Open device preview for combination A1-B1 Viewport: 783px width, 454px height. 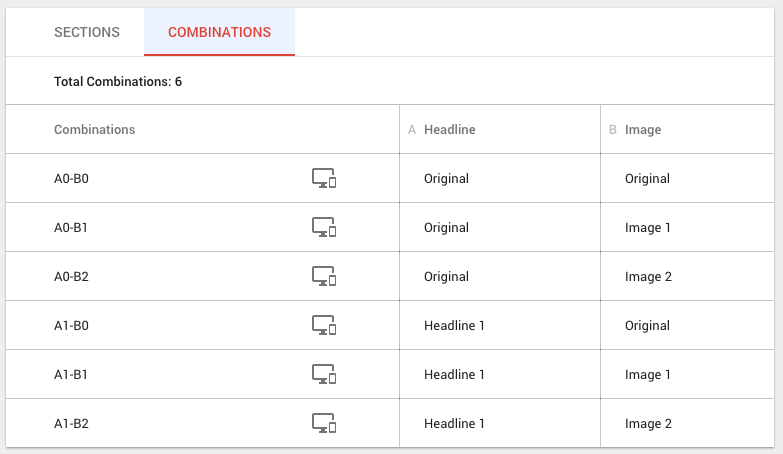coord(324,375)
